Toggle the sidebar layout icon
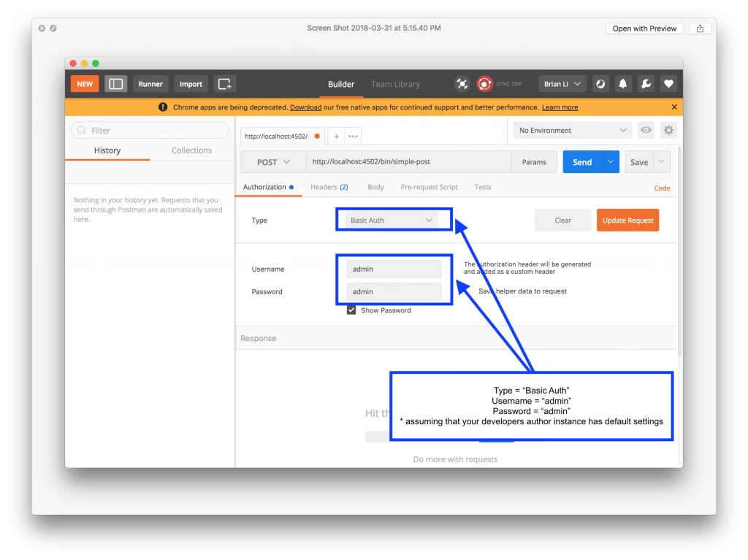Viewport: 748px width, 560px height. pyautogui.click(x=116, y=84)
